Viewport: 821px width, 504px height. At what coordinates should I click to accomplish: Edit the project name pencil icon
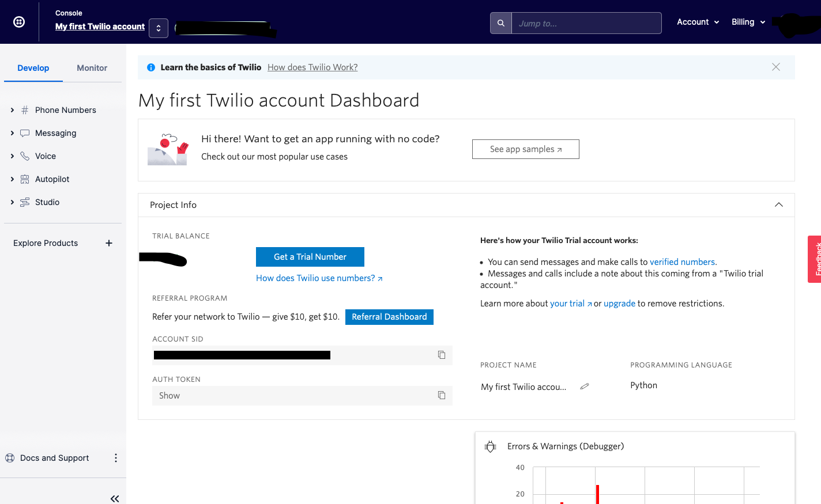click(x=585, y=386)
